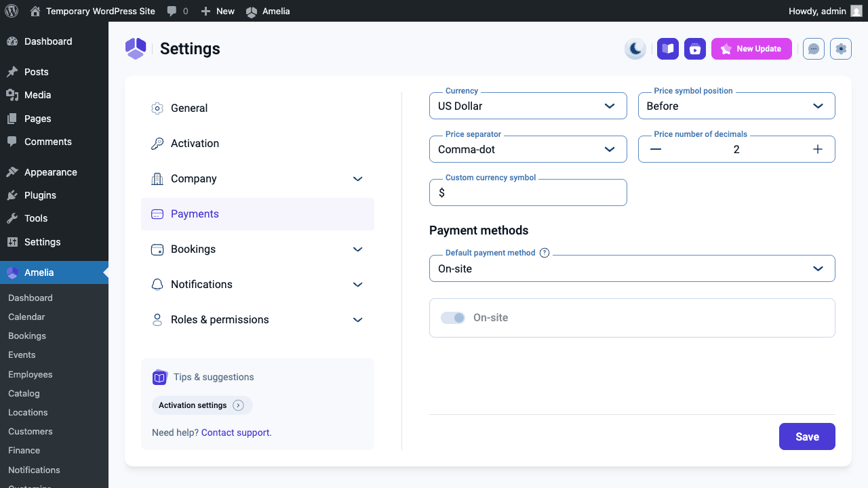This screenshot has height=488, width=868.
Task: Click Howdy, admin account link
Action: pyautogui.click(x=825, y=11)
